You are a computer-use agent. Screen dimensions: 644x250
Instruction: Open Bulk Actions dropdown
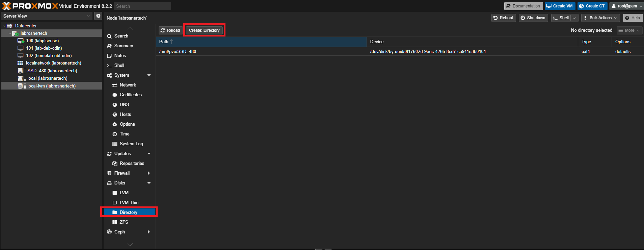coord(600,18)
